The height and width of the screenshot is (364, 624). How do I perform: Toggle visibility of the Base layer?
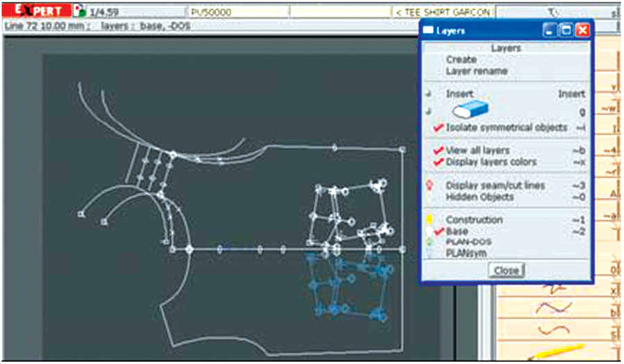[456, 231]
